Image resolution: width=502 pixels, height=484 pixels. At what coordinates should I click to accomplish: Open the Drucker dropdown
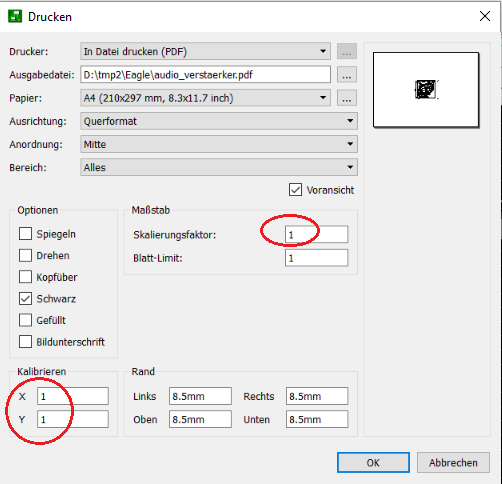205,51
